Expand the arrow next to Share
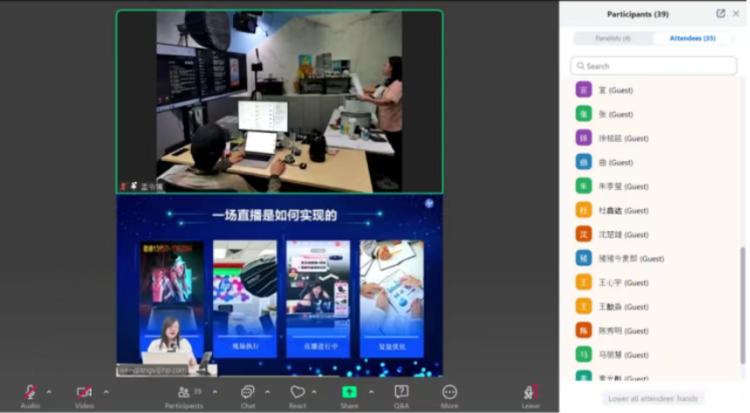 [371, 391]
